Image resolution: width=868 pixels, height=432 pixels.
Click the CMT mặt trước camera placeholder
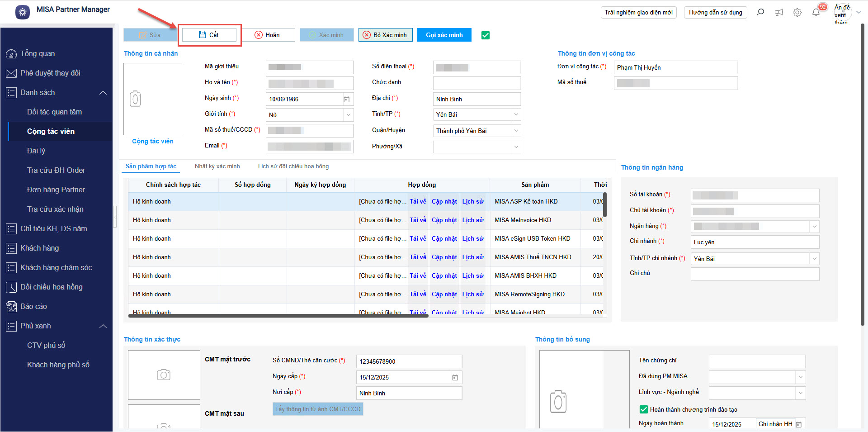164,375
